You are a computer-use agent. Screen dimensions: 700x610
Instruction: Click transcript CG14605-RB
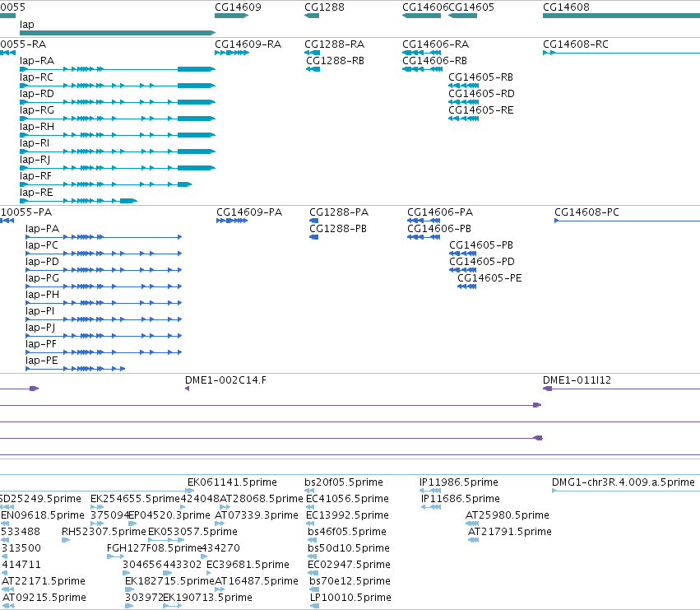click(481, 77)
